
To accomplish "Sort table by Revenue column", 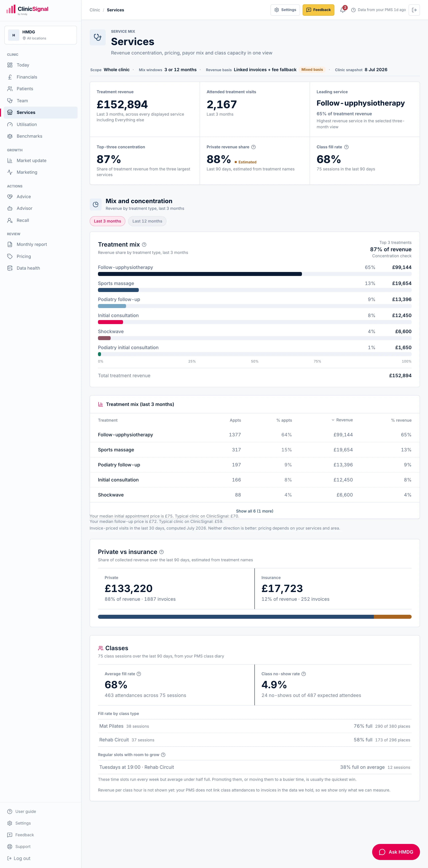I will tap(342, 420).
